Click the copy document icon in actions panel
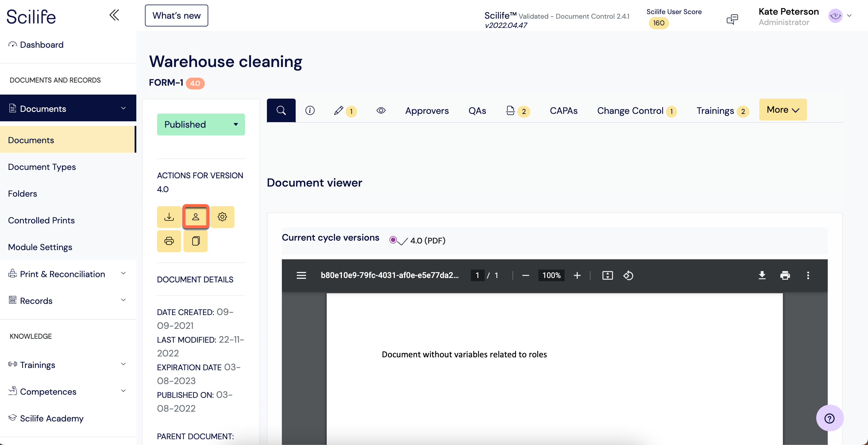The height and width of the screenshot is (445, 868). pyautogui.click(x=196, y=241)
